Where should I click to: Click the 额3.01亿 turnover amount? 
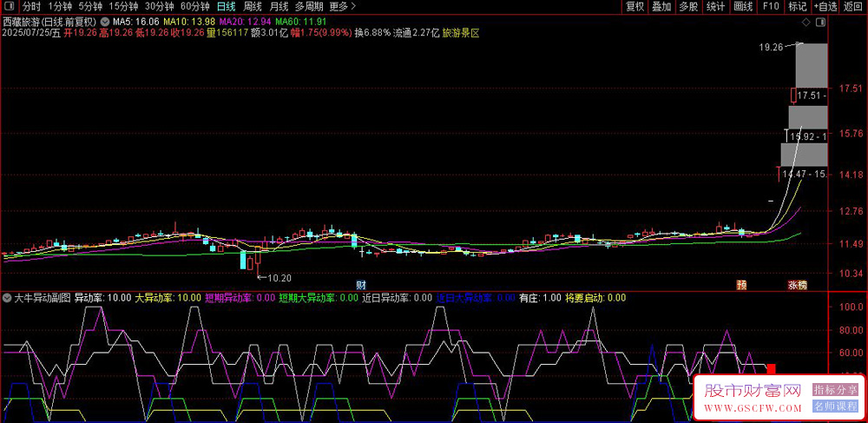(x=270, y=33)
